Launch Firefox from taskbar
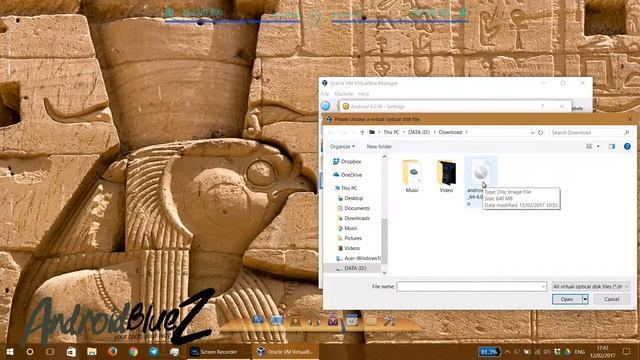Screen dimensions: 640x360 pyautogui.click(x=112, y=351)
